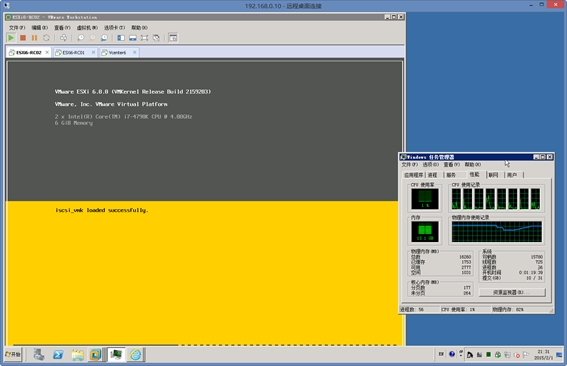Open Task Manager 查看 menu
567x366 pixels.
tap(451, 165)
